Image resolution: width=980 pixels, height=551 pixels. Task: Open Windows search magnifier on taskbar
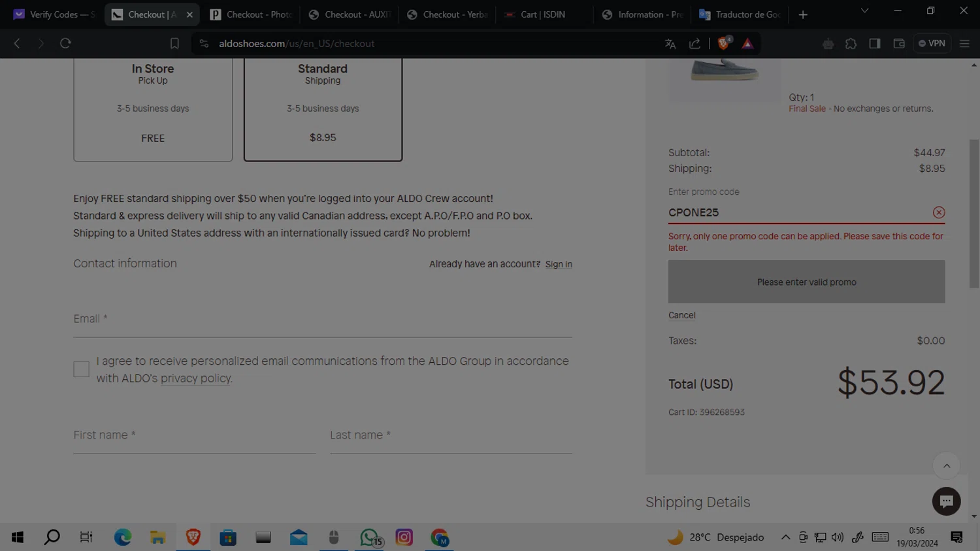coord(52,537)
